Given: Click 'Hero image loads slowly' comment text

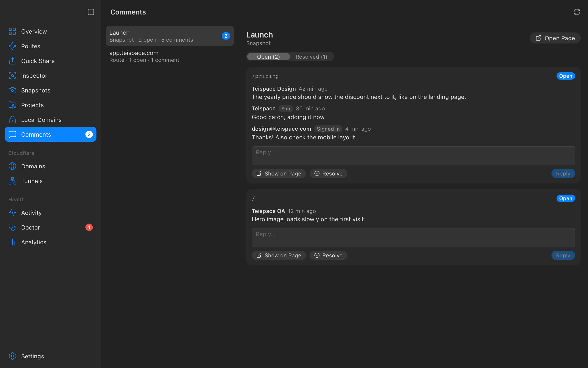Looking at the screenshot, I should tap(308, 219).
